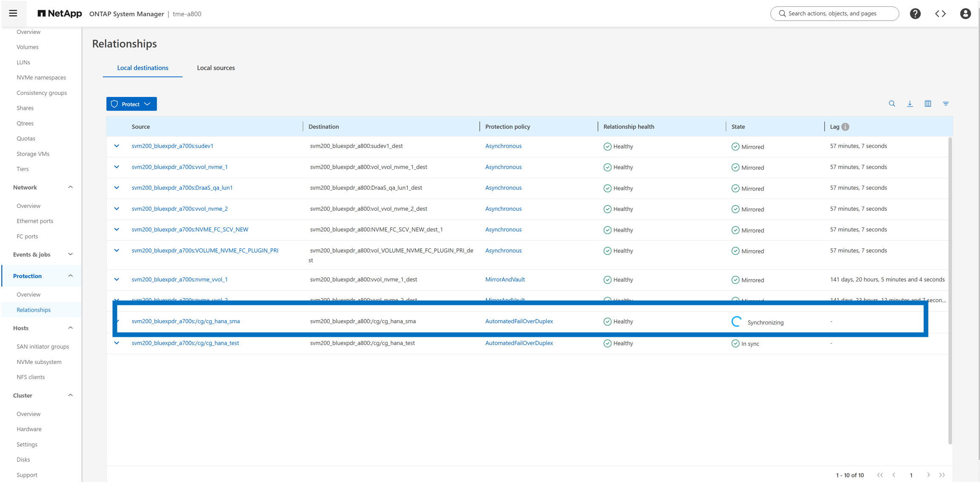980x484 pixels.
Task: Open Volumes in the sidebar
Action: tap(28, 47)
